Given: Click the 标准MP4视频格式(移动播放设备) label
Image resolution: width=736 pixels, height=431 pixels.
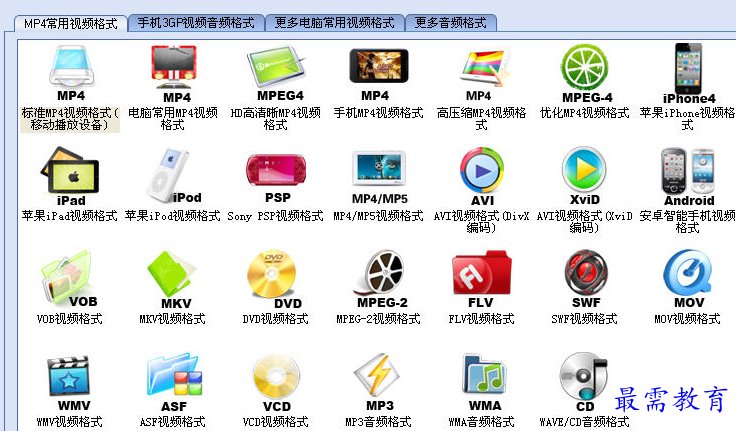Looking at the screenshot, I should pos(70,119).
